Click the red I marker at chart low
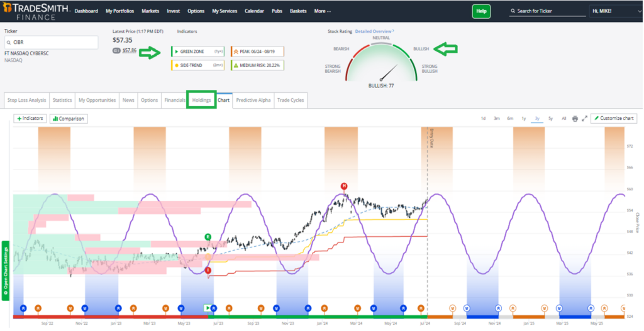 (208, 270)
